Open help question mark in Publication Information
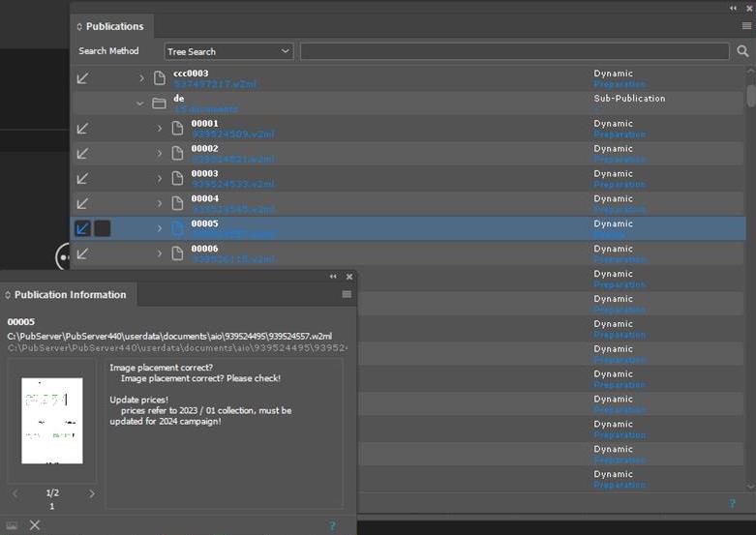Viewport: 756px width, 535px height. 332,525
